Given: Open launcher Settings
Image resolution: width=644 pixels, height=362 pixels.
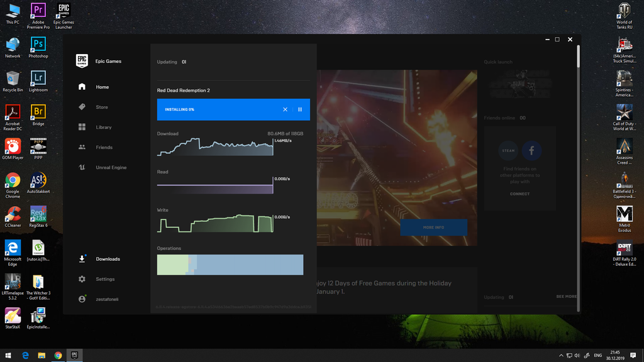Looking at the screenshot, I should pos(105,279).
